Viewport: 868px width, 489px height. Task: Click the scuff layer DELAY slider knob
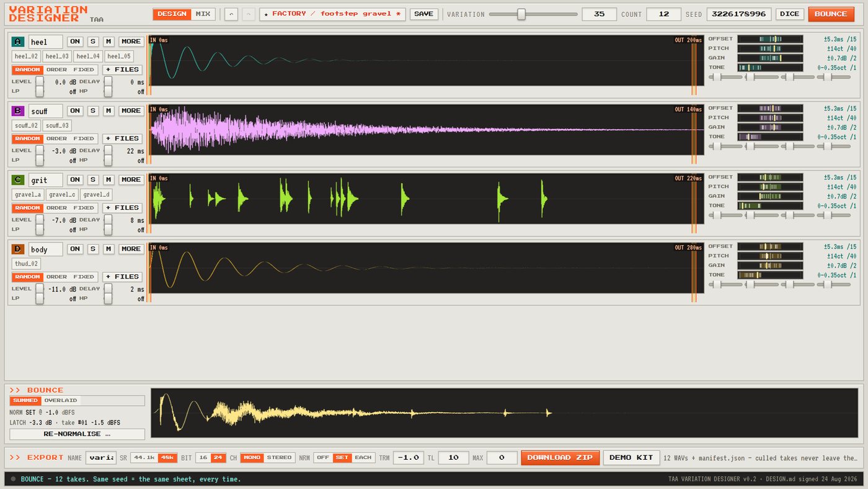point(108,151)
